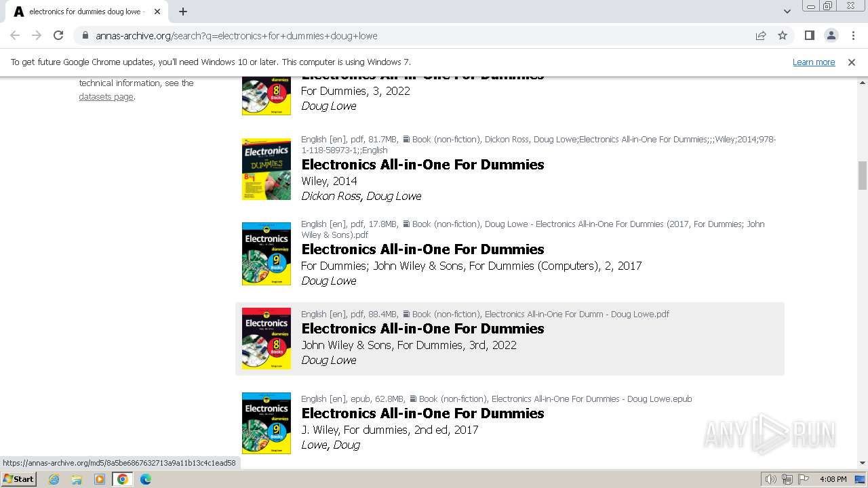Share this page icon

point(761,35)
